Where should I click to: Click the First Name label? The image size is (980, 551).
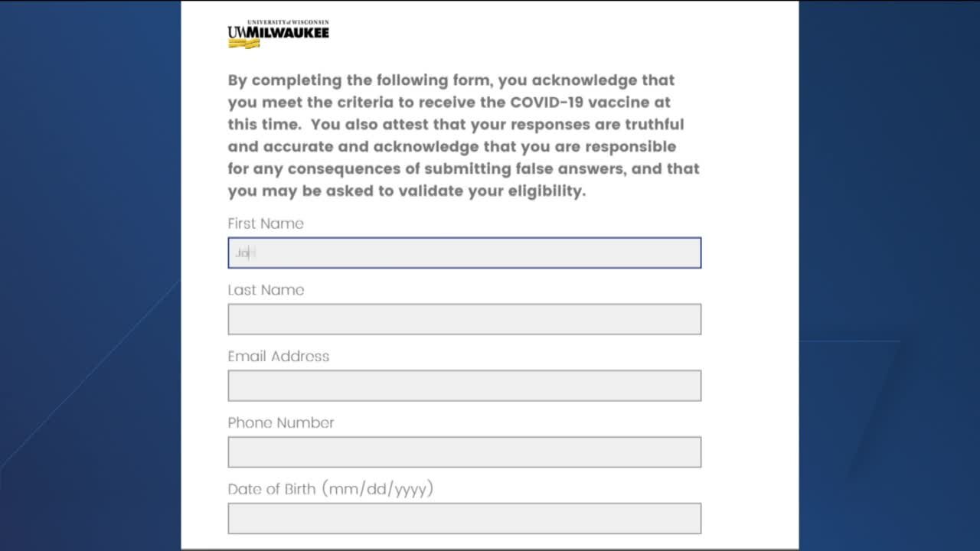266,223
